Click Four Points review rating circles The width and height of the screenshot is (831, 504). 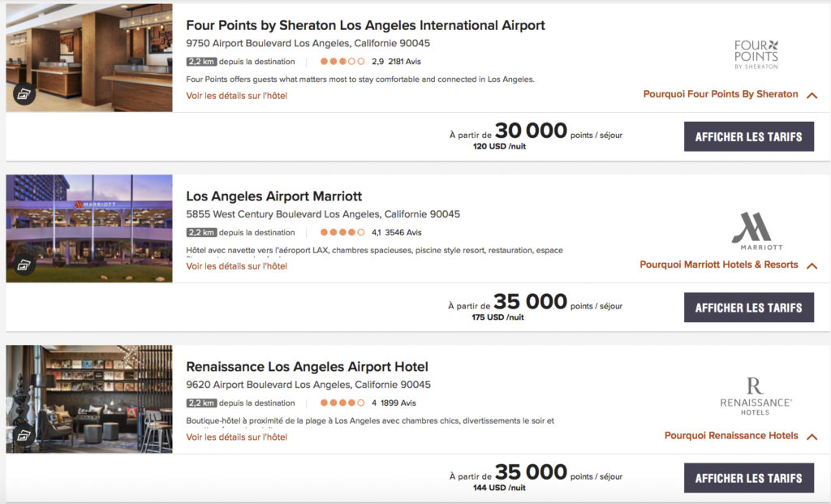point(342,62)
